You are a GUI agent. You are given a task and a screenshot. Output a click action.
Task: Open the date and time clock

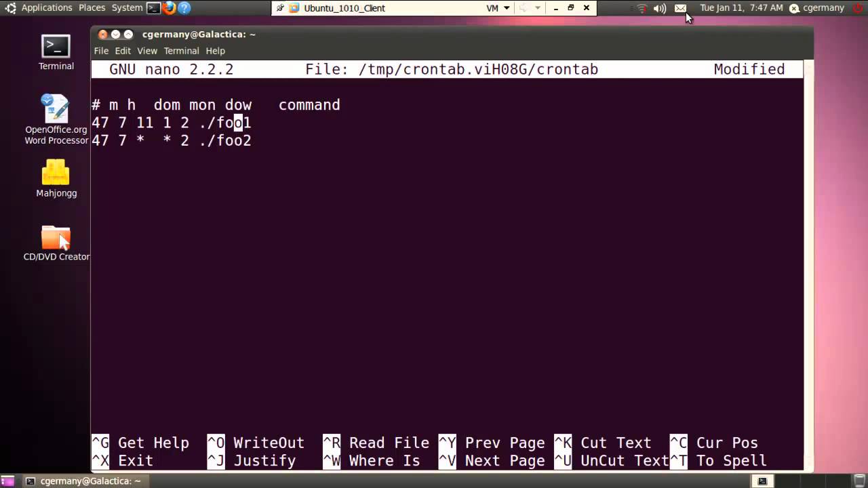tap(741, 8)
